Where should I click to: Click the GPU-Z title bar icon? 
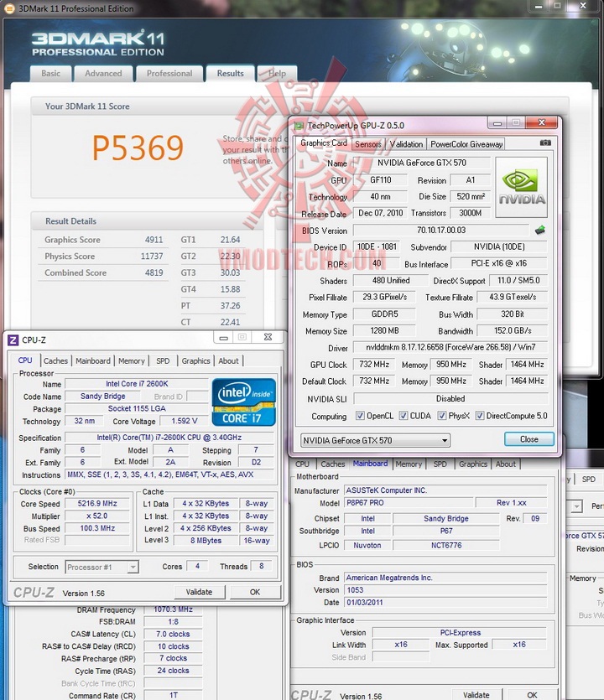[x=299, y=126]
